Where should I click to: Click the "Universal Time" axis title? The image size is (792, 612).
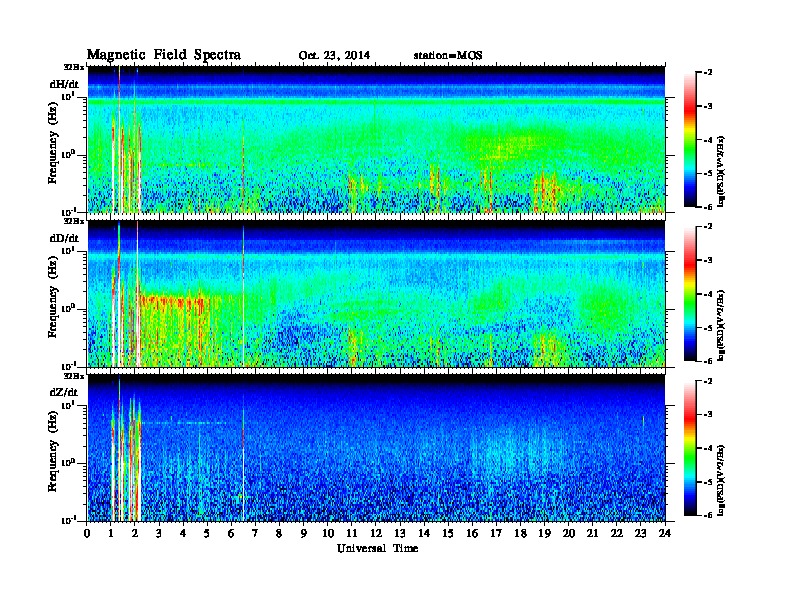pos(377,548)
